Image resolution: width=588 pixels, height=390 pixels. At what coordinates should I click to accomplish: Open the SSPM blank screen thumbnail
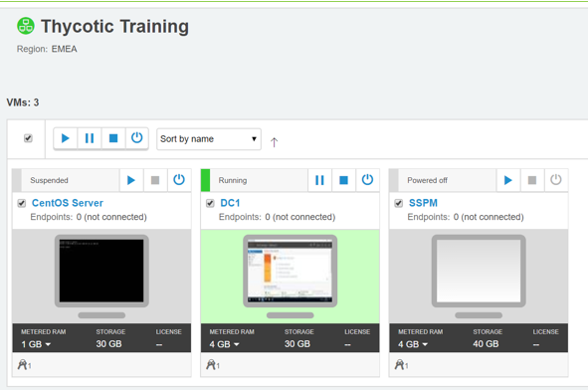coord(479,271)
